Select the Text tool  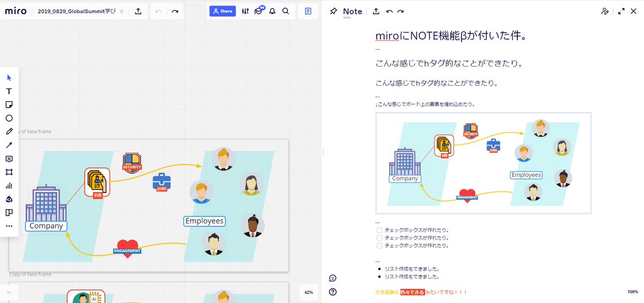pyautogui.click(x=9, y=91)
